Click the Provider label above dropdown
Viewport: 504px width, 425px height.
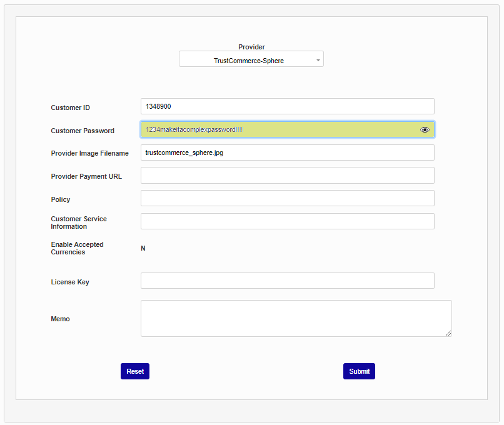[251, 47]
